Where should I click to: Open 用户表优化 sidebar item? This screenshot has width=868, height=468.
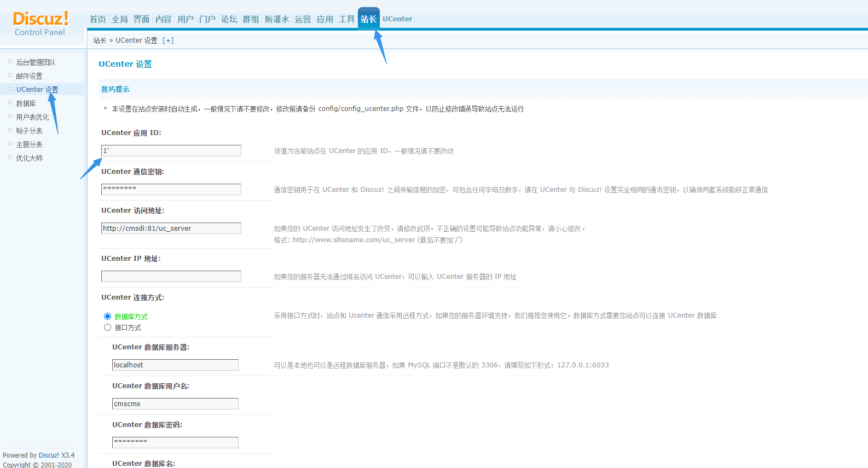(32, 117)
